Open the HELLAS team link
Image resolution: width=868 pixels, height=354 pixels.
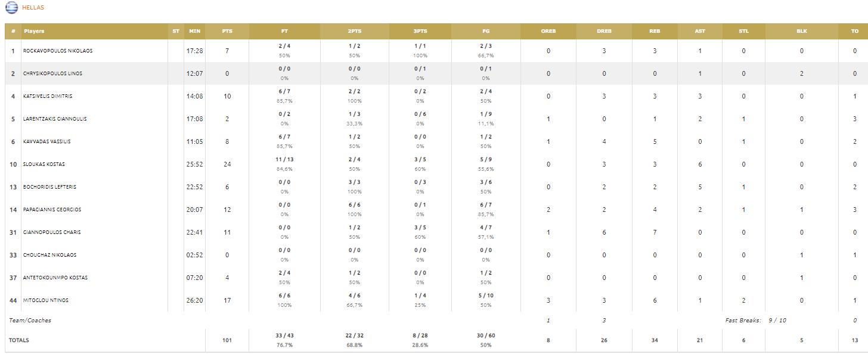pyautogui.click(x=33, y=8)
